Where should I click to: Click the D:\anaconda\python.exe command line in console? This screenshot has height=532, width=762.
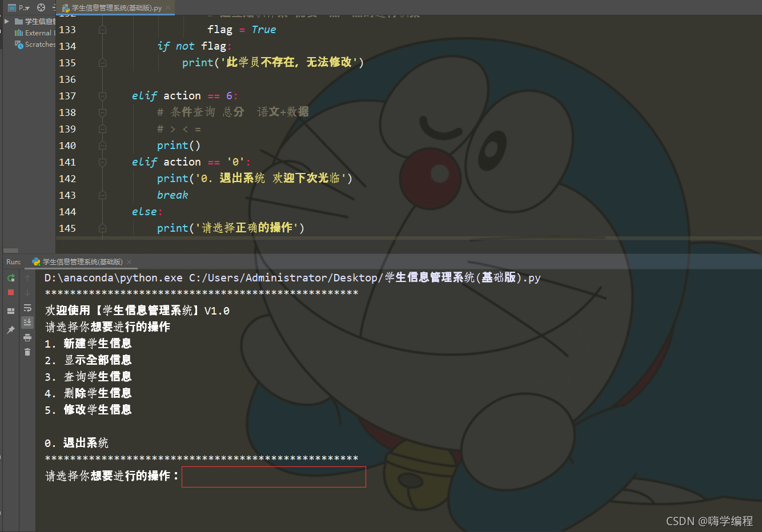(292, 278)
